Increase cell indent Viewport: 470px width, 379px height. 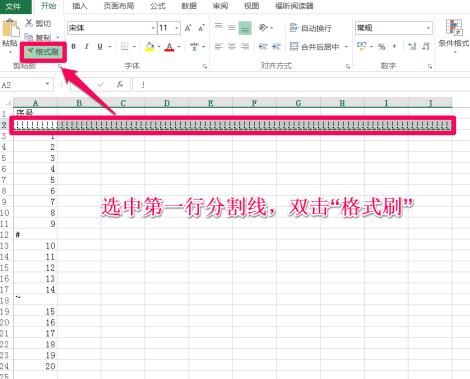click(x=276, y=46)
